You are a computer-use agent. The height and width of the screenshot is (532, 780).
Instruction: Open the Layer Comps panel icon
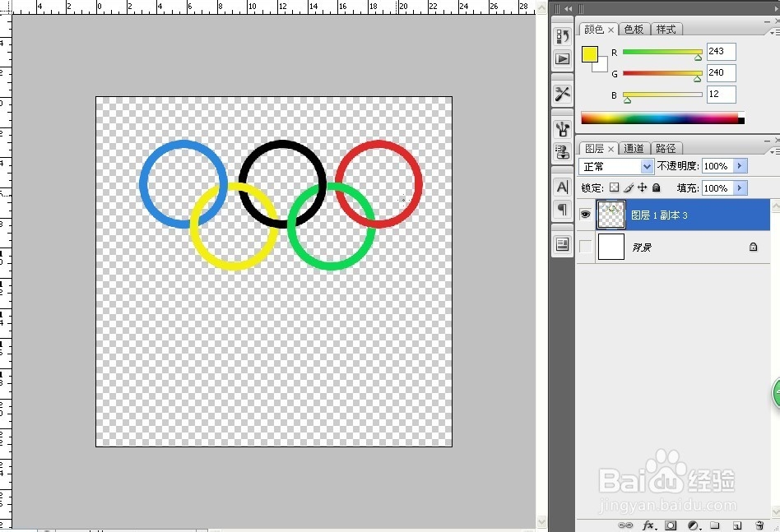pyautogui.click(x=563, y=244)
